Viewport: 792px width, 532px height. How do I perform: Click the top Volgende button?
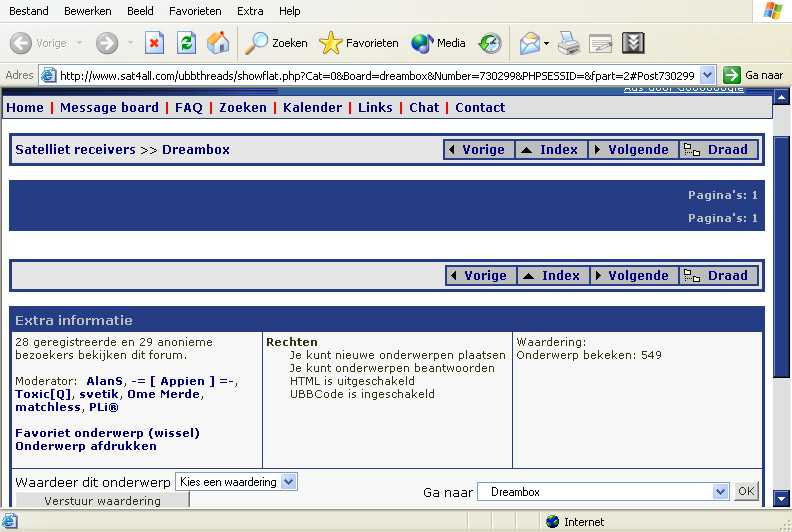(x=633, y=150)
